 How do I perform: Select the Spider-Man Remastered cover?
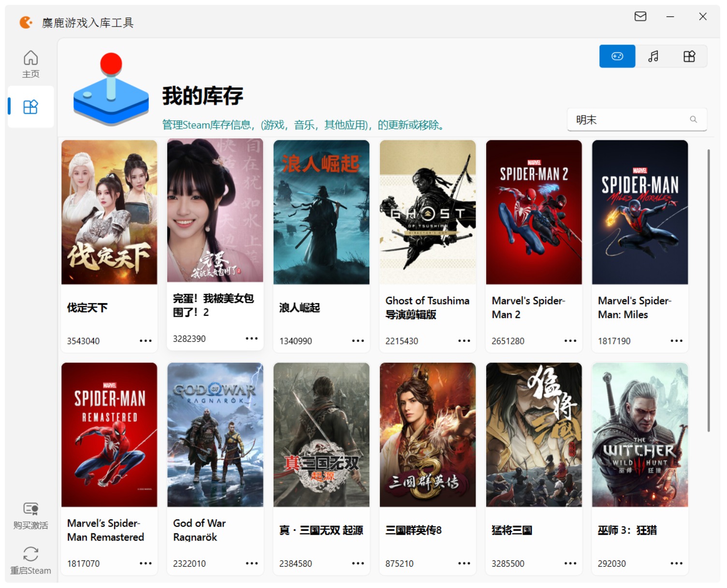109,435
